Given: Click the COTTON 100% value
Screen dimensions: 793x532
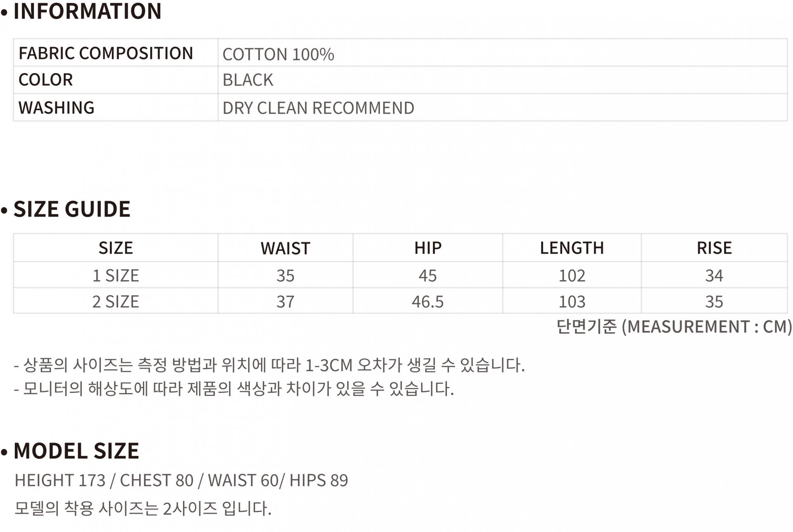Looking at the screenshot, I should 278,54.
